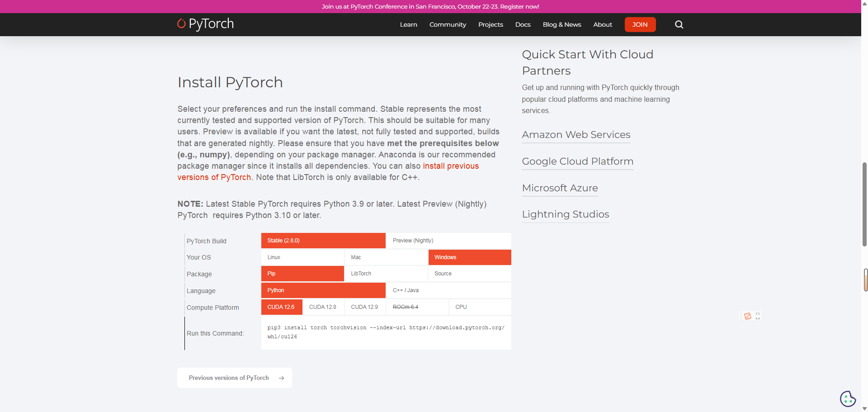Click the Run this Command label

coord(215,333)
